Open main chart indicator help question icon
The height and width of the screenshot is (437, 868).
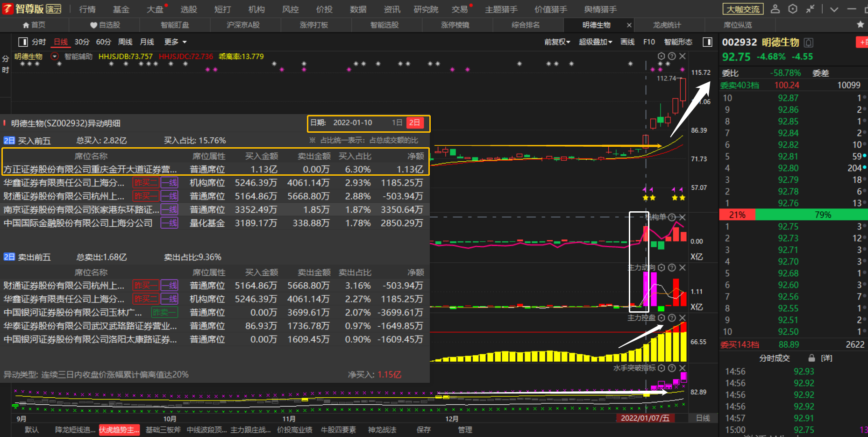(672, 56)
